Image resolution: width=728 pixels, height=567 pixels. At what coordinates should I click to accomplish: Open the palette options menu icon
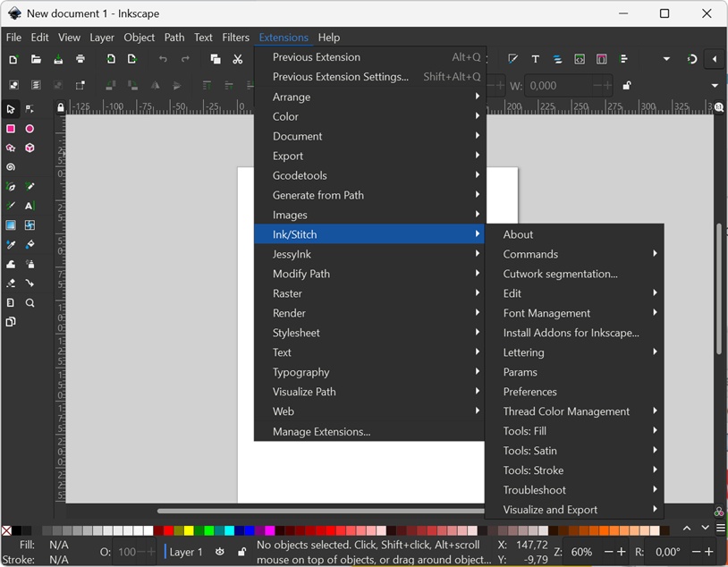[x=720, y=528]
